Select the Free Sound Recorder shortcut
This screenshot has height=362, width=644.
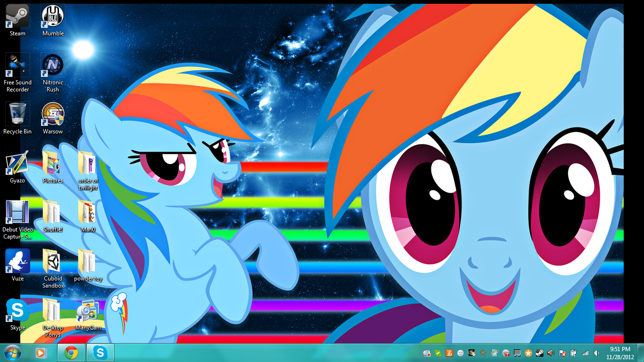(x=17, y=73)
